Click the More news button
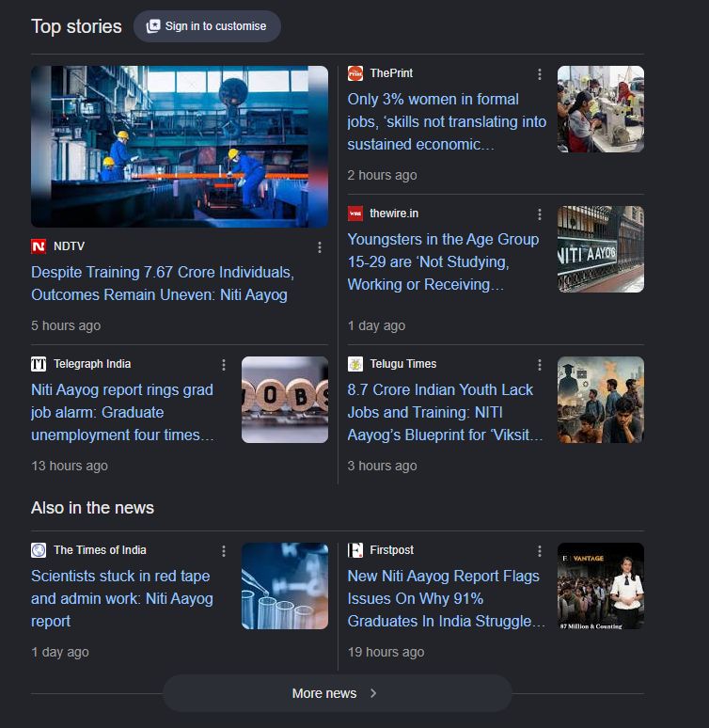709x728 pixels. [x=338, y=693]
